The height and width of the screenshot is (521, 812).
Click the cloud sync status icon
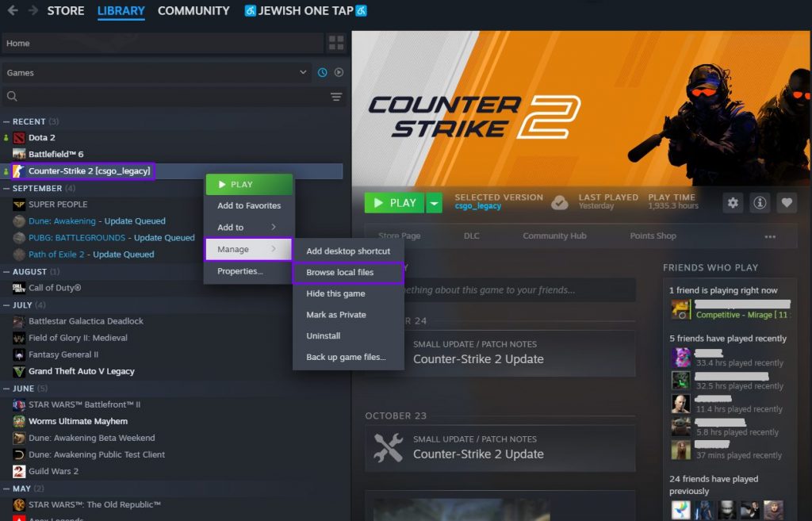[x=560, y=202]
